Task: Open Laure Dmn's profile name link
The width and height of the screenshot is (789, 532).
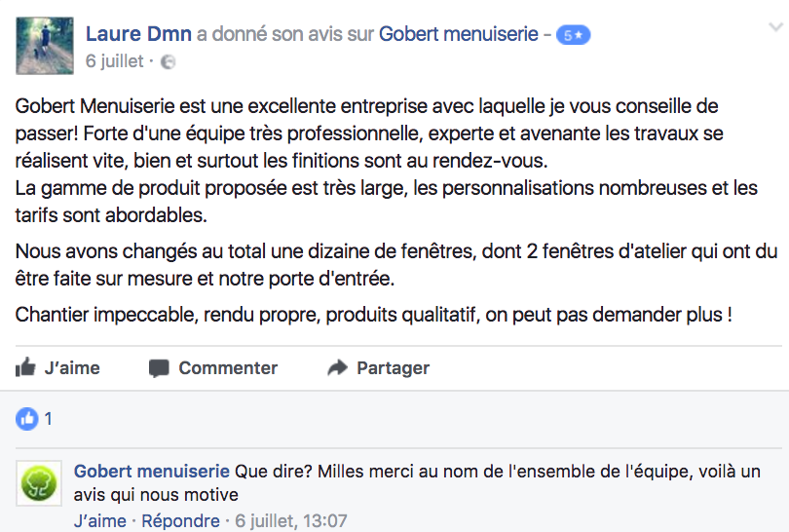Action: [x=138, y=35]
